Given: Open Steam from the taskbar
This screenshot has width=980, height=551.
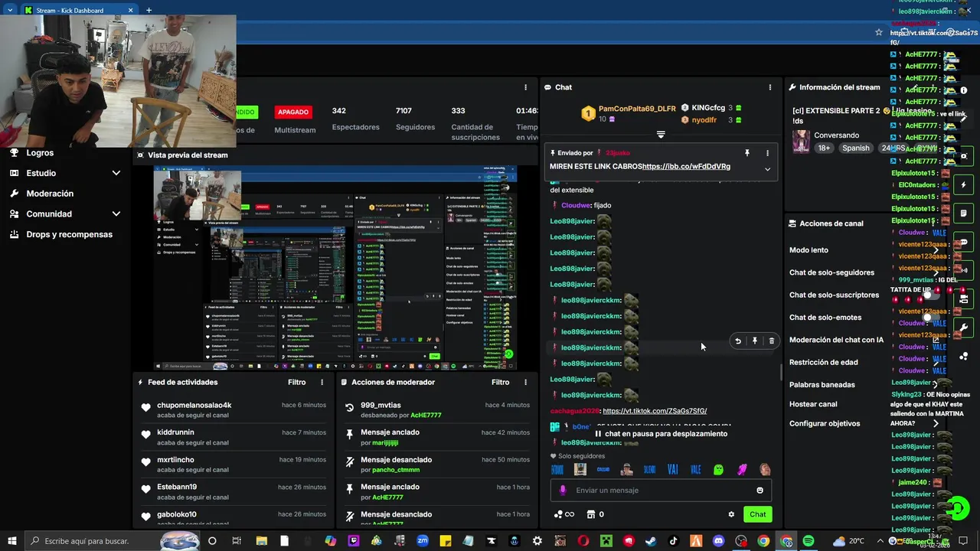Looking at the screenshot, I should tap(651, 541).
